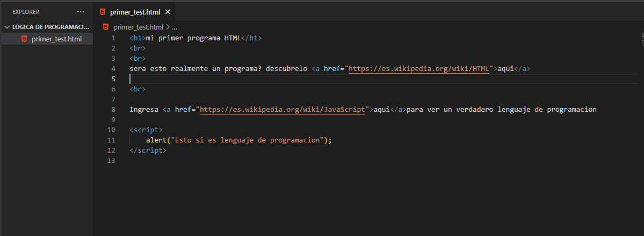Click EXPLORER panel title
Image resolution: width=644 pixels, height=236 pixels.
click(26, 12)
